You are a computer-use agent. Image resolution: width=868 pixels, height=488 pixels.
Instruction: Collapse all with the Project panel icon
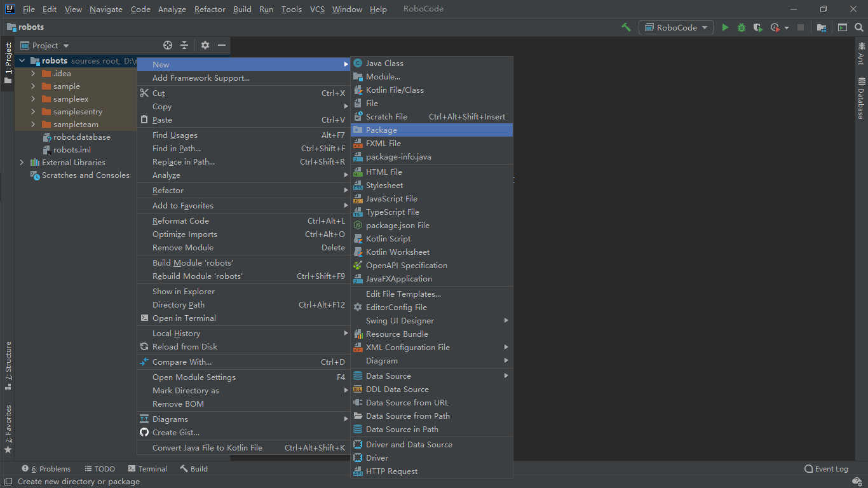(x=184, y=45)
